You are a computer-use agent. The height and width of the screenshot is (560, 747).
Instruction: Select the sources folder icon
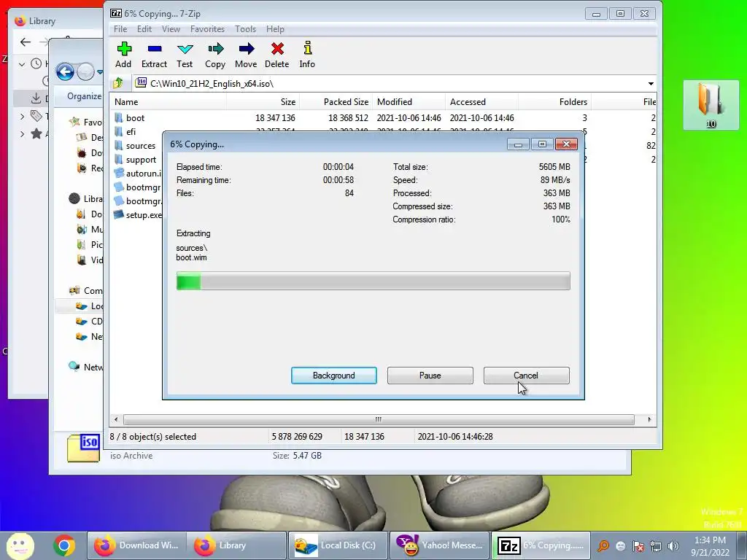pos(119,145)
